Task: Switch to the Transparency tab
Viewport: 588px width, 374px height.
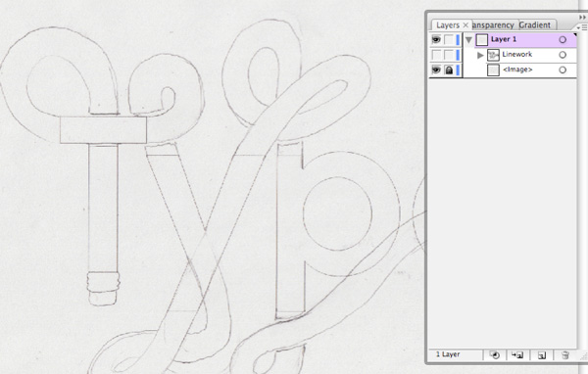Action: (495, 25)
